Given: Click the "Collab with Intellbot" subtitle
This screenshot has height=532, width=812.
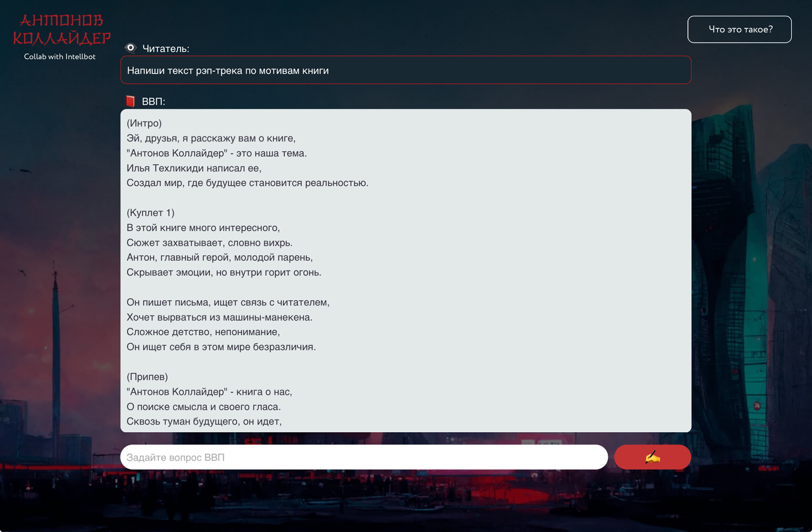Looking at the screenshot, I should coord(60,57).
